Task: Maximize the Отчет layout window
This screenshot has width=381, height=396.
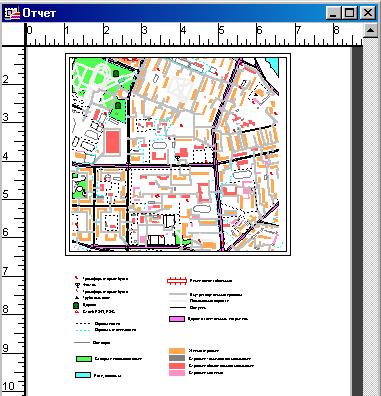Action: 349,13
